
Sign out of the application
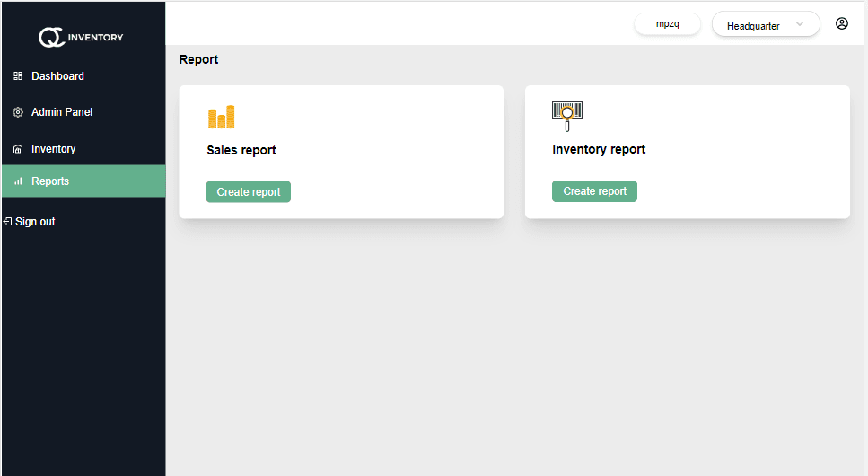[x=30, y=222]
